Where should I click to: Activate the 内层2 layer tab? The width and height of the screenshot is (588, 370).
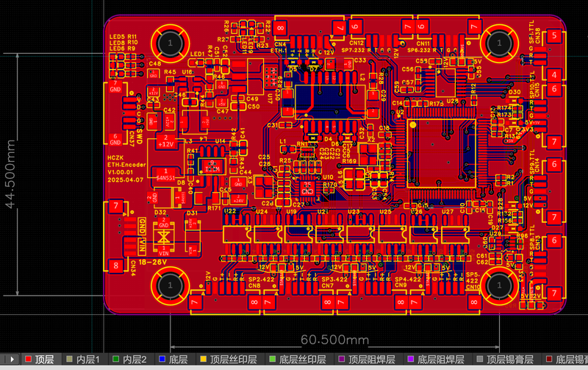[x=129, y=359]
